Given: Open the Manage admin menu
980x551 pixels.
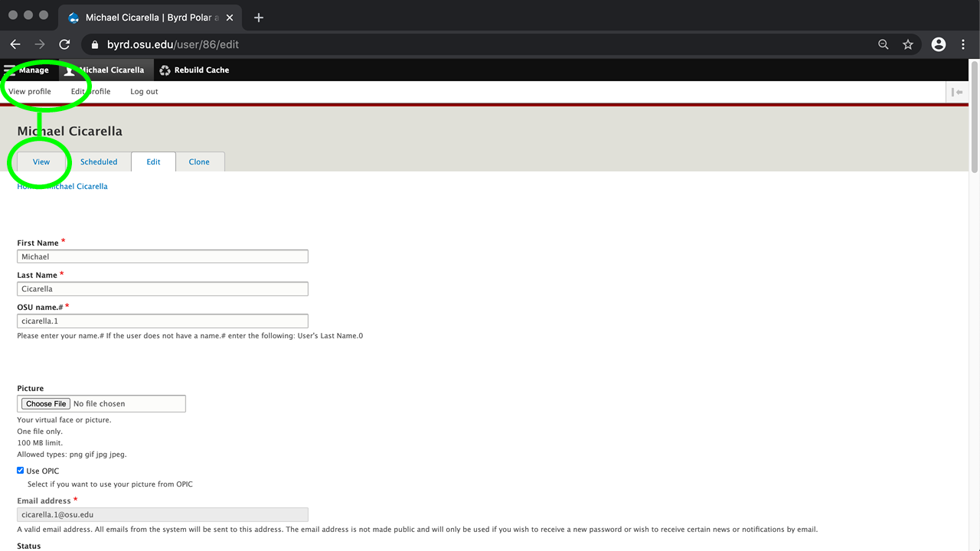Looking at the screenshot, I should (x=27, y=70).
